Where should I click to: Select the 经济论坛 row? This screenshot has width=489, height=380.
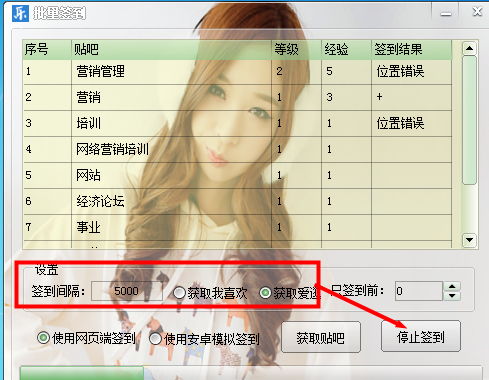coord(237,201)
